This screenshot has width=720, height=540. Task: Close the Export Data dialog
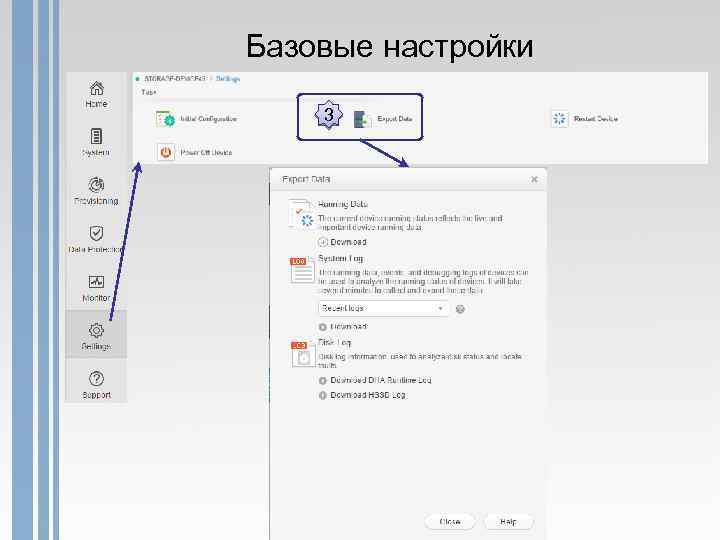pos(534,180)
